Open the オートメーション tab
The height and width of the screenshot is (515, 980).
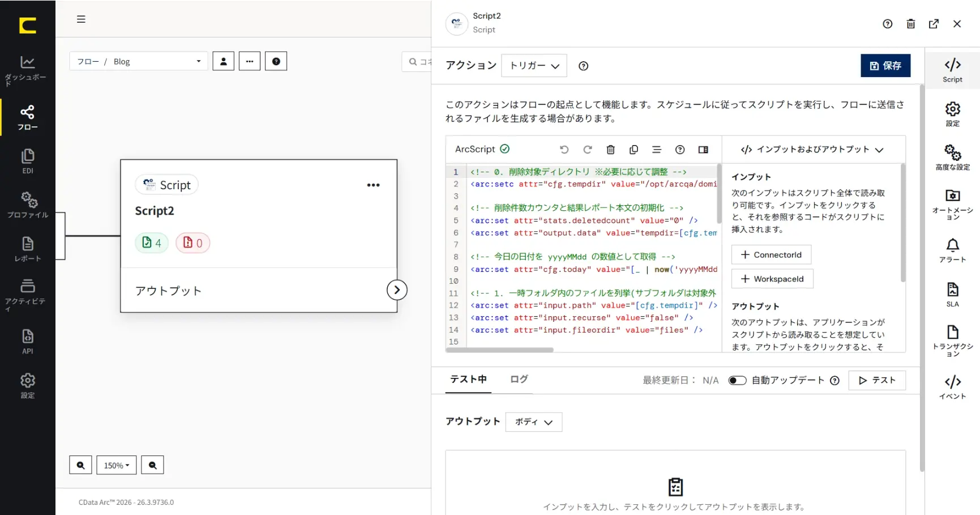pos(952,205)
